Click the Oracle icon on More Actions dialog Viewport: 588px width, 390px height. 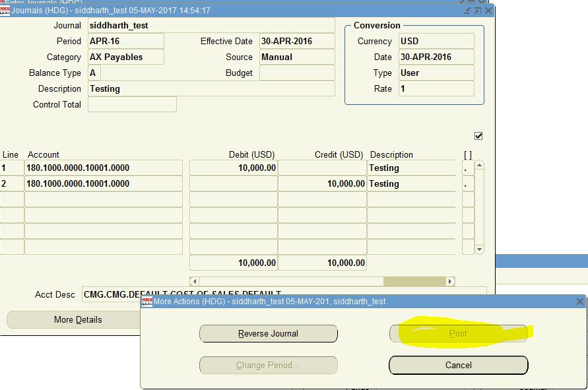tap(148, 302)
